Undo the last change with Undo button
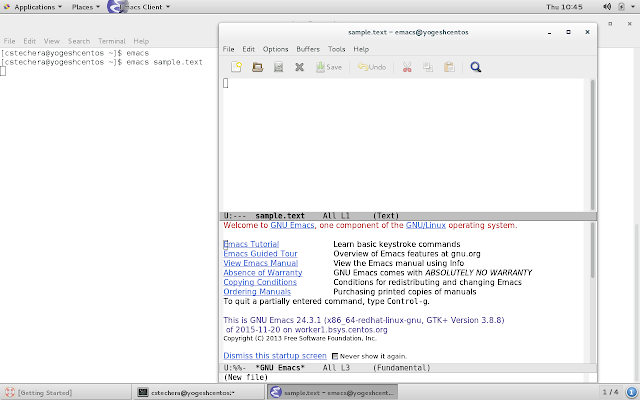 pos(372,67)
